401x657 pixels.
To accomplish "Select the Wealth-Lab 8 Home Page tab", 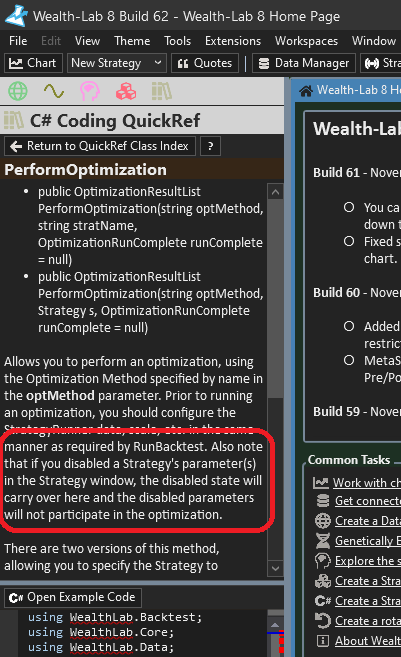I will coord(349,90).
